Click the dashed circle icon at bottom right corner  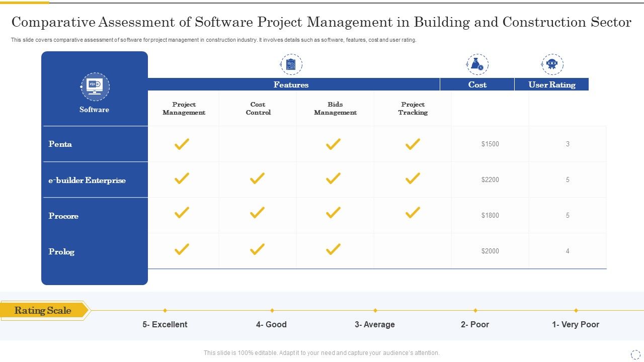[x=635, y=354]
